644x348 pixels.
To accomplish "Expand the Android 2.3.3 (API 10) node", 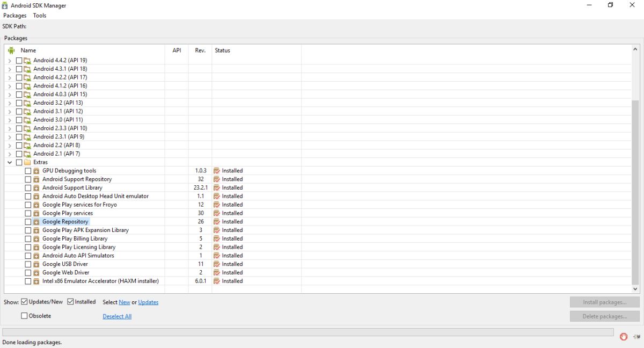I will pyautogui.click(x=10, y=128).
